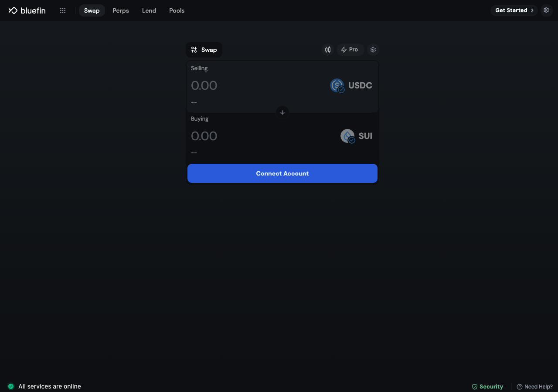This screenshot has width=558, height=392.
Task: Click the selling amount input field
Action: coord(257,85)
